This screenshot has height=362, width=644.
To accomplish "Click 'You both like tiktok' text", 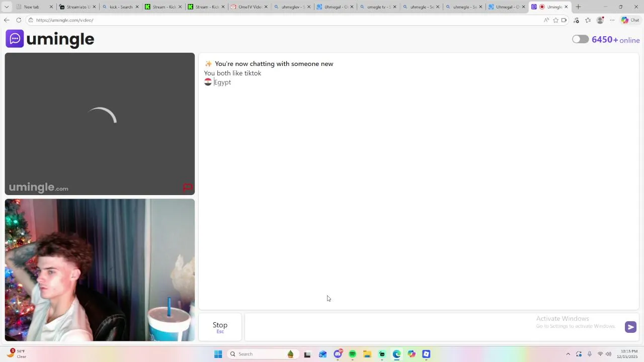I will pyautogui.click(x=232, y=73).
